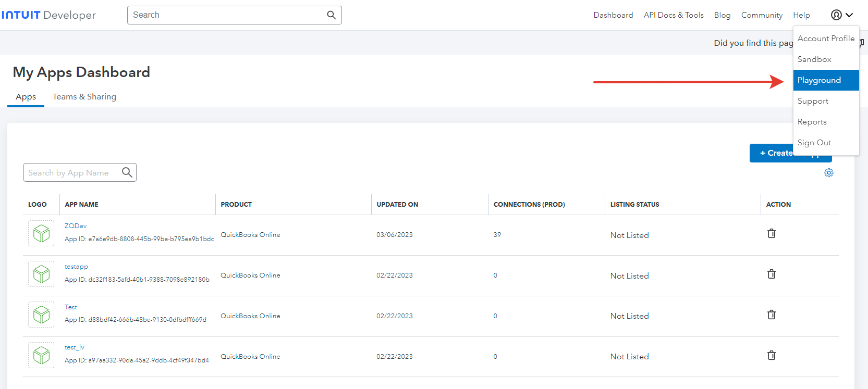This screenshot has width=868, height=389.
Task: Choose Support in the account menu
Action: tap(826, 101)
